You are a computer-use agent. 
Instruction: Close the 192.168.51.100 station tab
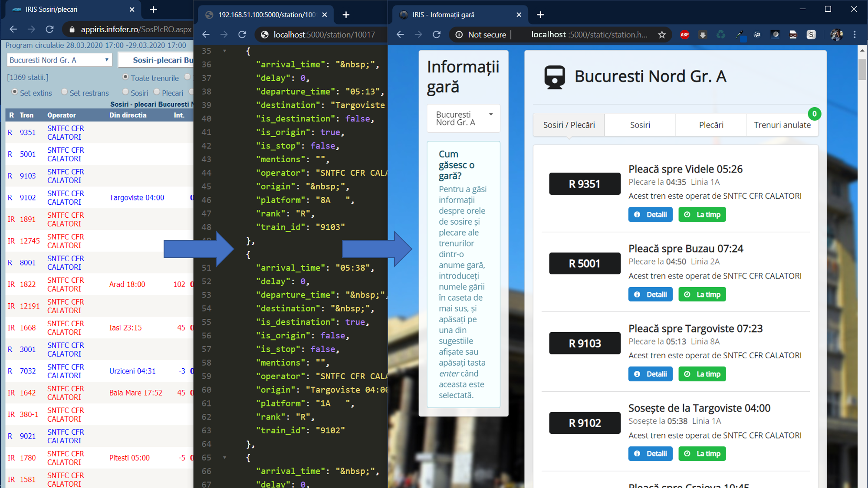click(x=325, y=15)
